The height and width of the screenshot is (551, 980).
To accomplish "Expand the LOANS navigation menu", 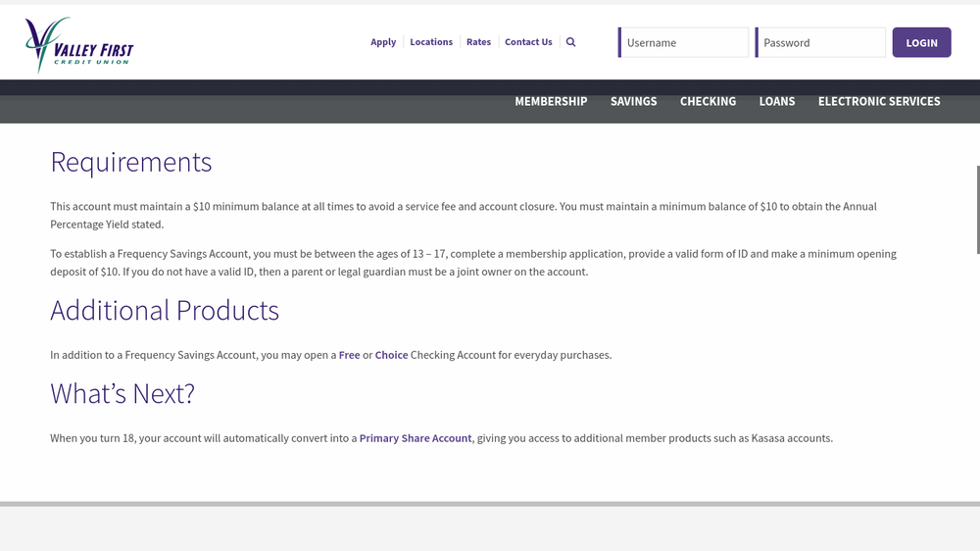I will [777, 101].
